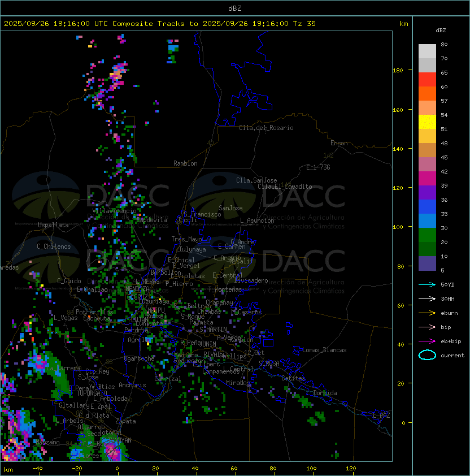Image resolution: width=470 pixels, height=476 pixels.
Task: Click the Mirador map label
Action: 238,383
